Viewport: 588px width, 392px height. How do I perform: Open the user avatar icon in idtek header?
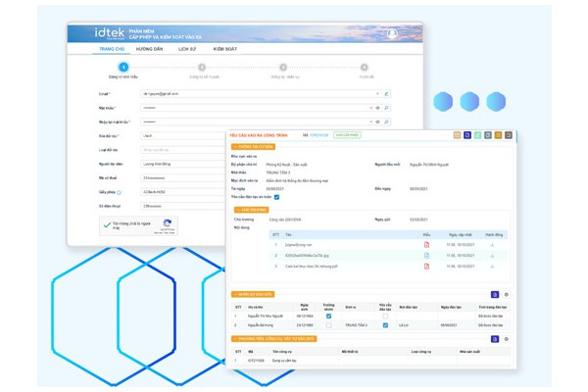point(392,34)
